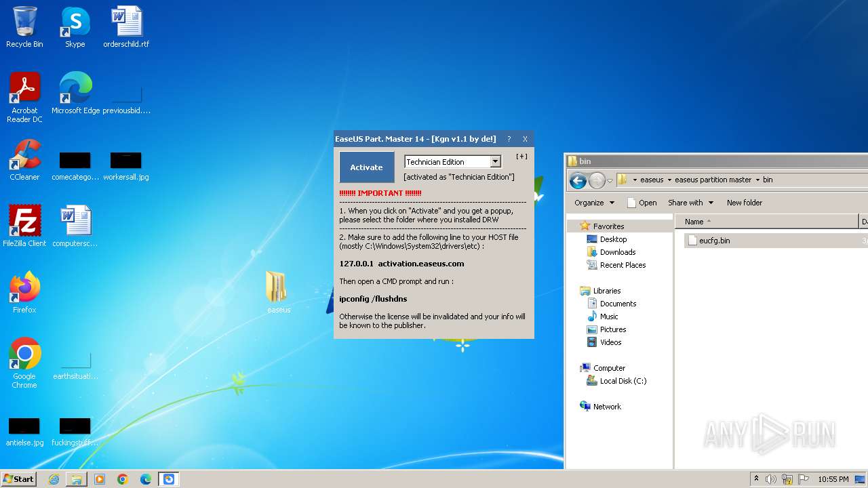
Task: Open the Action Center flag icon
Action: tap(804, 479)
